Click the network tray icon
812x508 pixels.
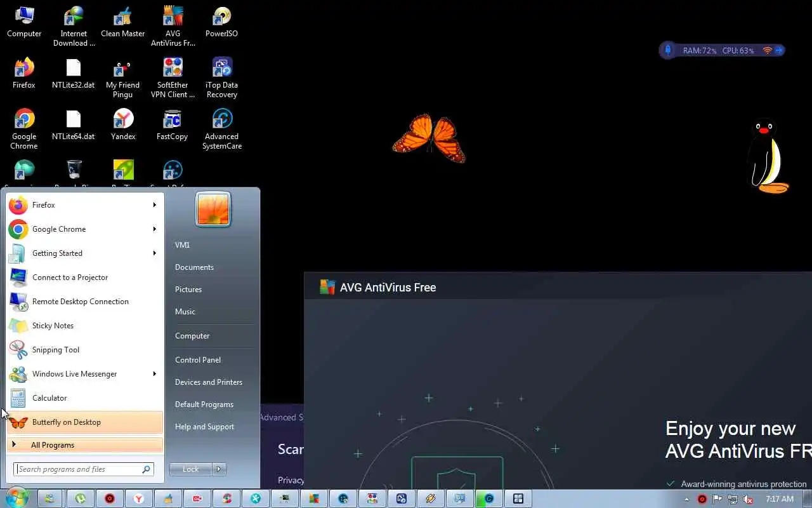(733, 499)
